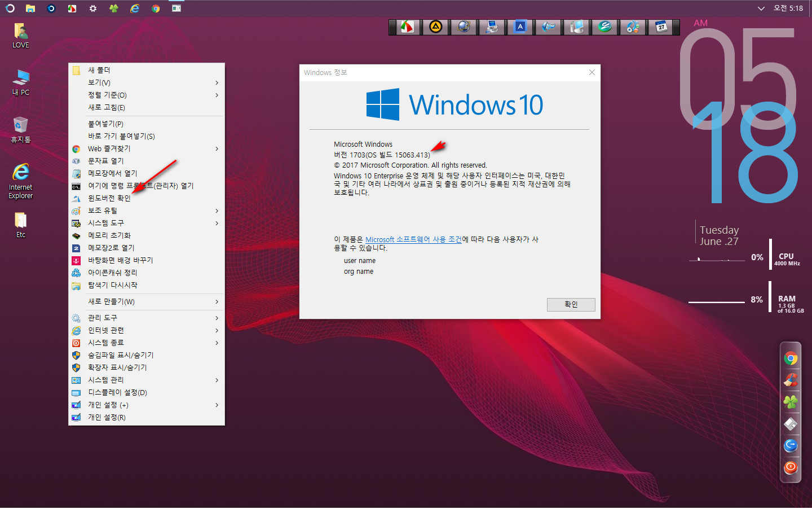Open the calendar '27' icon in center dock
The height and width of the screenshot is (508, 812).
coord(661,27)
